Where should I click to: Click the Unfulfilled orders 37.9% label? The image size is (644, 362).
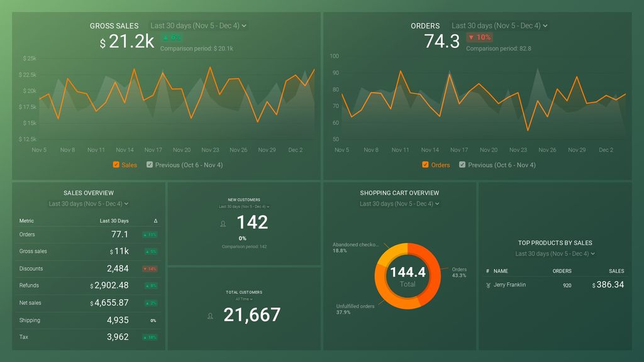click(355, 309)
